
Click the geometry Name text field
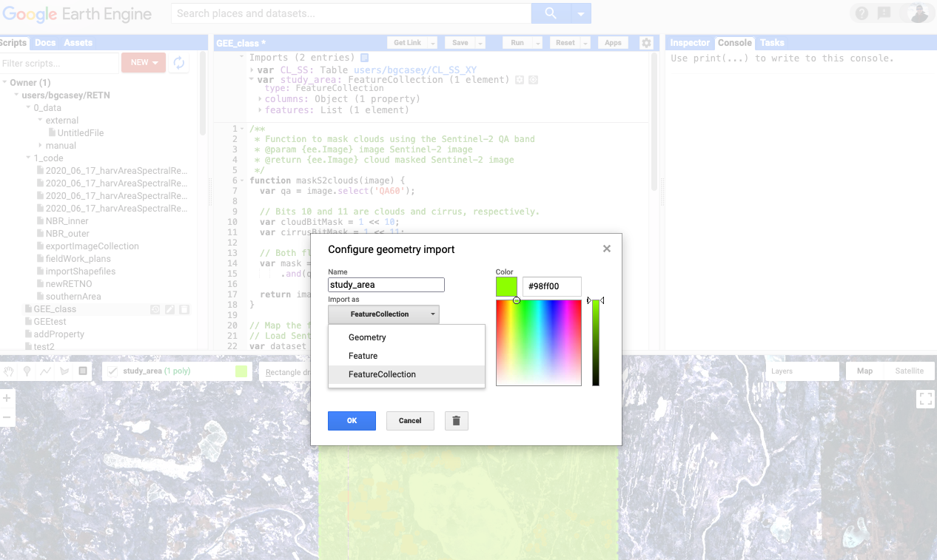[386, 285]
